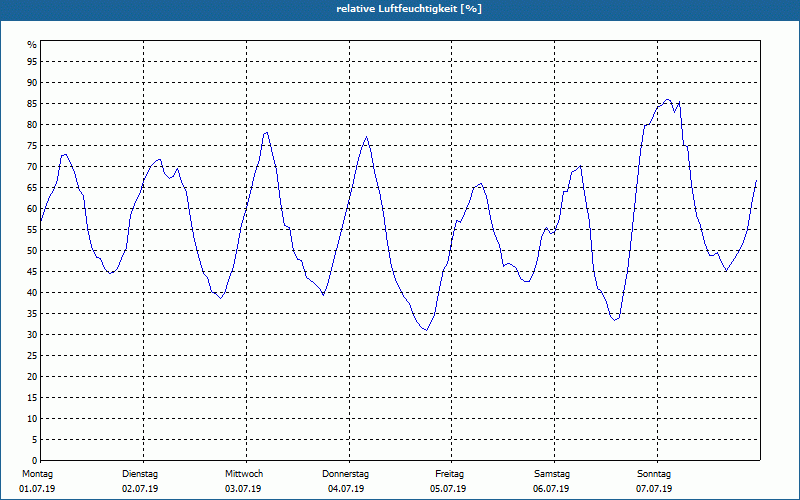Click the 'Montag' day label

tap(37, 474)
